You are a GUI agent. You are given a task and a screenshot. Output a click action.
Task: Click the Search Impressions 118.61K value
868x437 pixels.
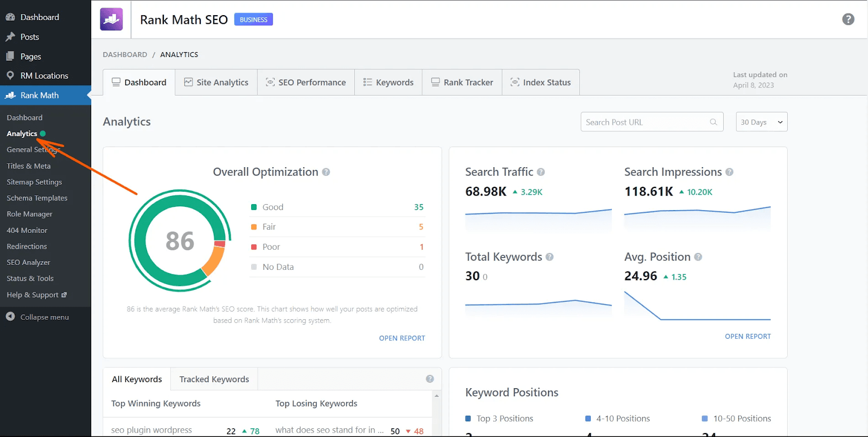click(x=648, y=192)
